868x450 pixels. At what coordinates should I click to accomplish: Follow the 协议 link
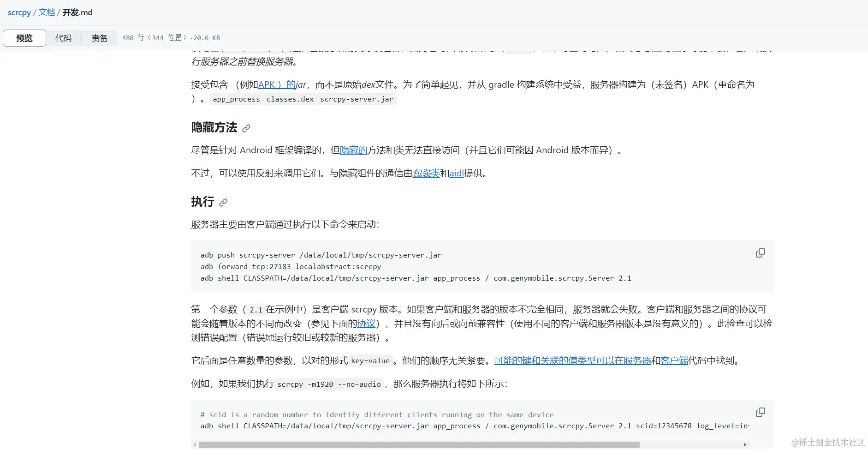366,324
